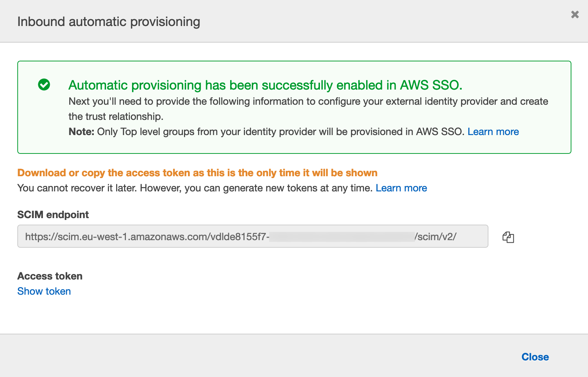This screenshot has height=377, width=588.
Task: Click the /scim/v2/ suffix of the URL
Action: tap(435, 237)
